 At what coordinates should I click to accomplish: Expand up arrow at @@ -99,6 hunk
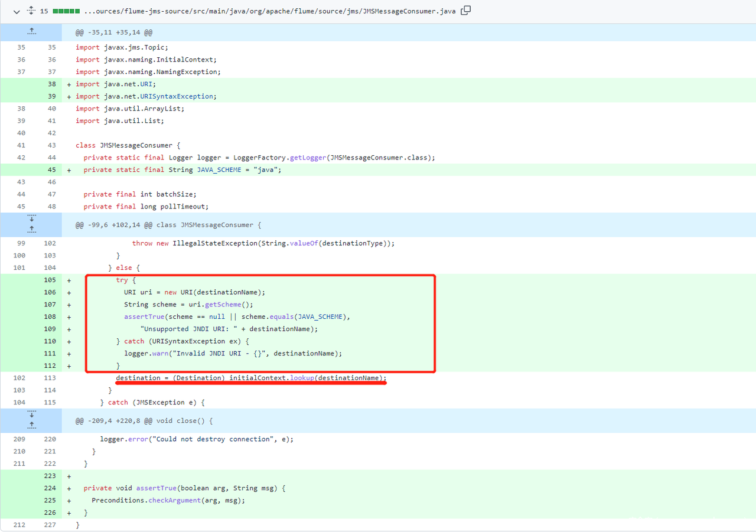click(31, 229)
